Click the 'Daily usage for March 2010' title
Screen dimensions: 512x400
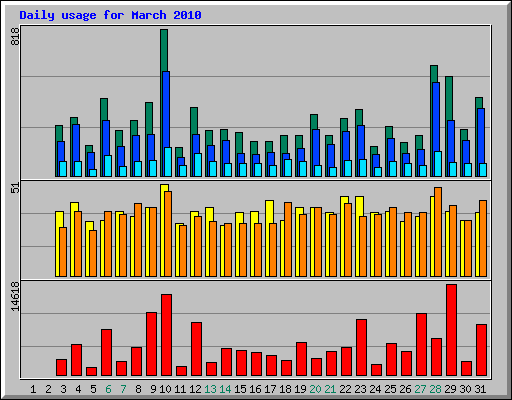[x=110, y=15]
